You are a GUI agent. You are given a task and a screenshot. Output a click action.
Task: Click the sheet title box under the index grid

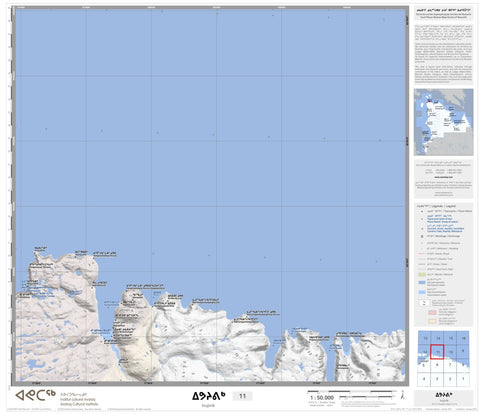[444, 397]
